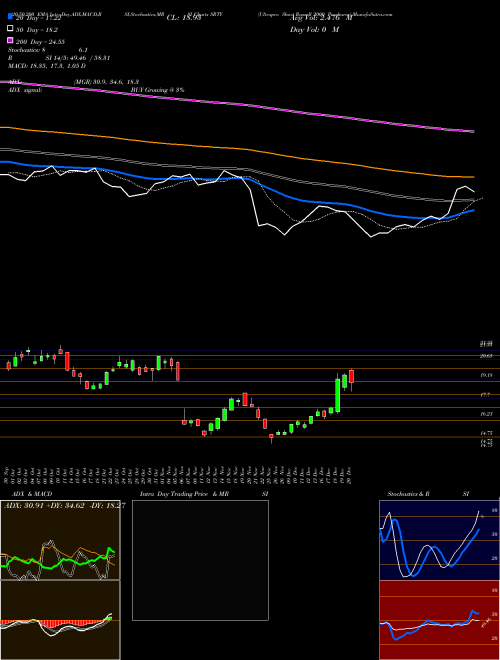Open the blue-background Stochastics chart
This screenshot has height=660, width=500.
pyautogui.click(x=439, y=540)
